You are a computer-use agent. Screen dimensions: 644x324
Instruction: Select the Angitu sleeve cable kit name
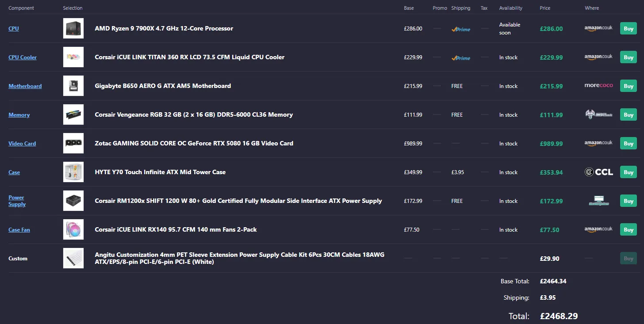[x=240, y=258]
